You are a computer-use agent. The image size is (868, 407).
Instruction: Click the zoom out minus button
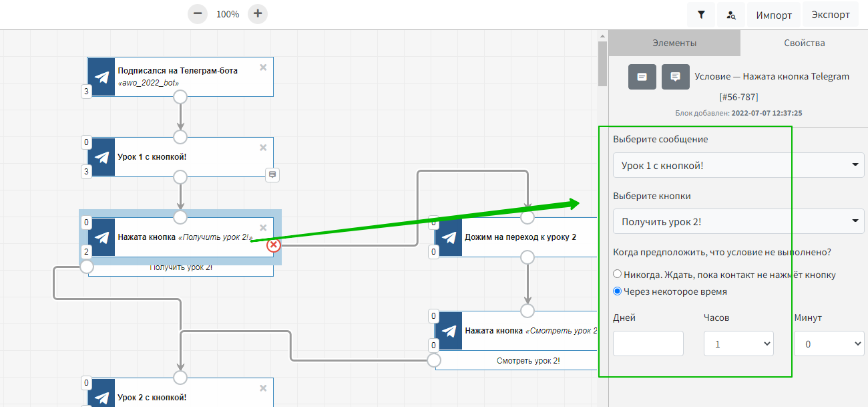[x=198, y=14]
